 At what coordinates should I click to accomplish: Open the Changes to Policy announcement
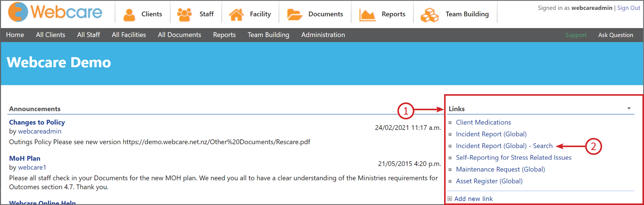pyautogui.click(x=37, y=122)
